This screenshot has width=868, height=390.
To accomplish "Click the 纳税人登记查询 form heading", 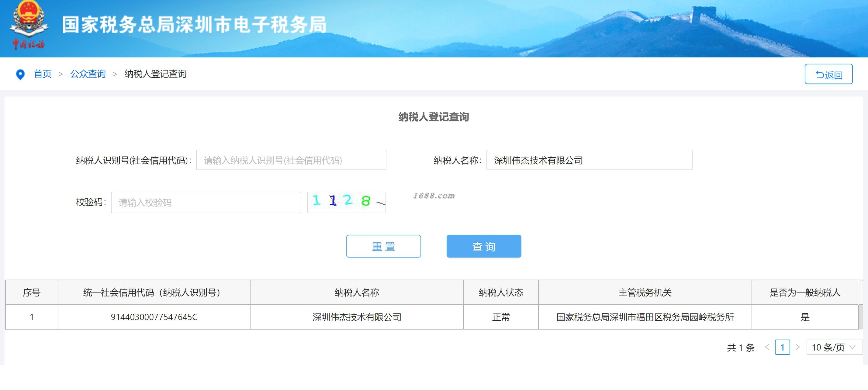I will tap(434, 117).
